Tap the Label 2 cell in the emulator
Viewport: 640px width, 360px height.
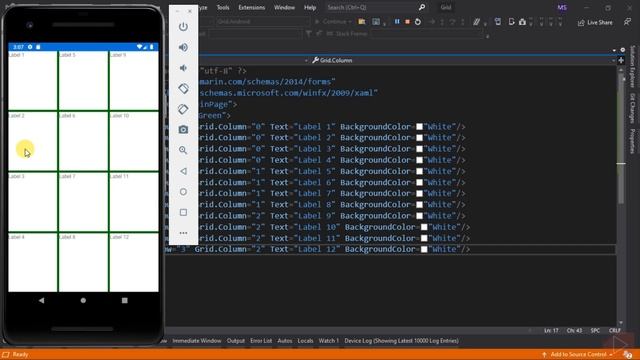[33, 141]
